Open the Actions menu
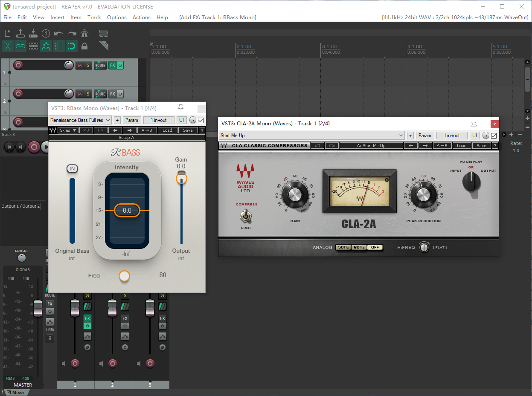The image size is (532, 396). tap(141, 17)
